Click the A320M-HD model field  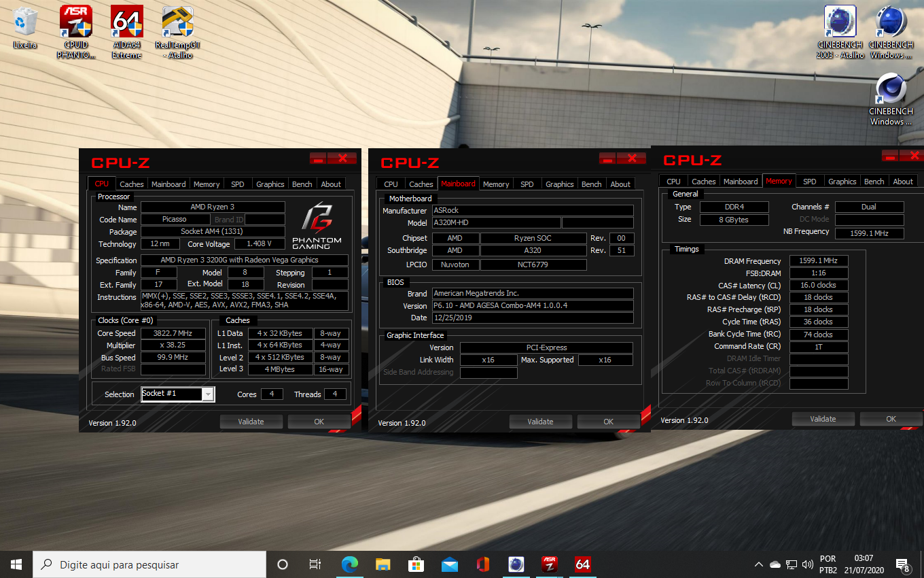[x=497, y=223]
